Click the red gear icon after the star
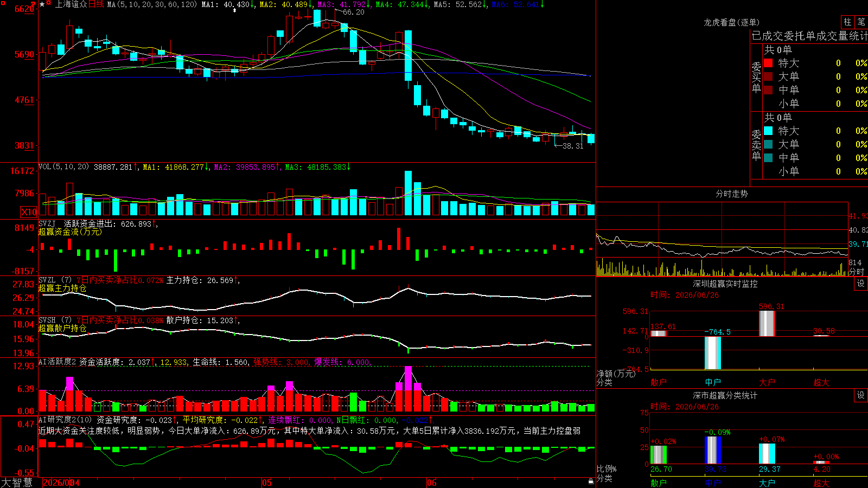 (49, 4)
